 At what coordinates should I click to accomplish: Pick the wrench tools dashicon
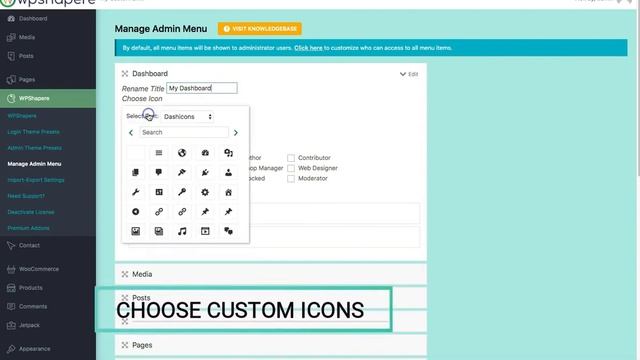136,192
